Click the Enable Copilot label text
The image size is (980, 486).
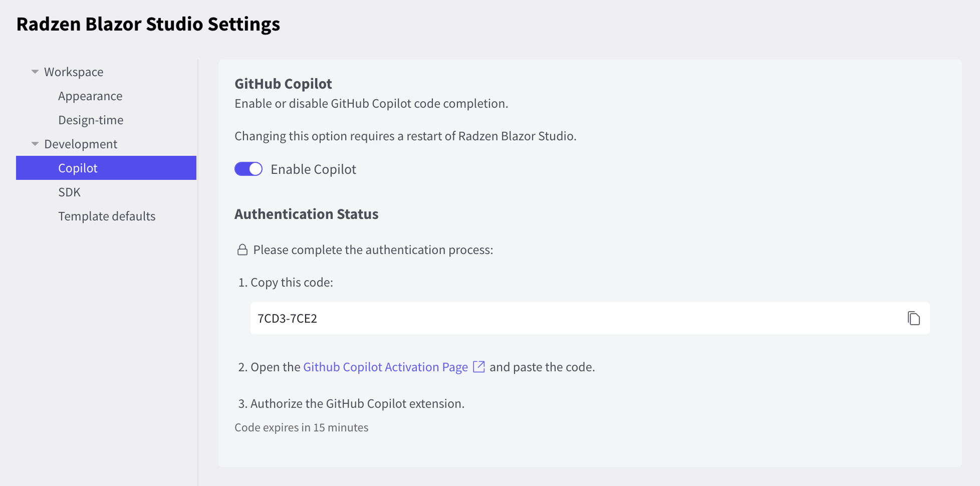point(313,169)
